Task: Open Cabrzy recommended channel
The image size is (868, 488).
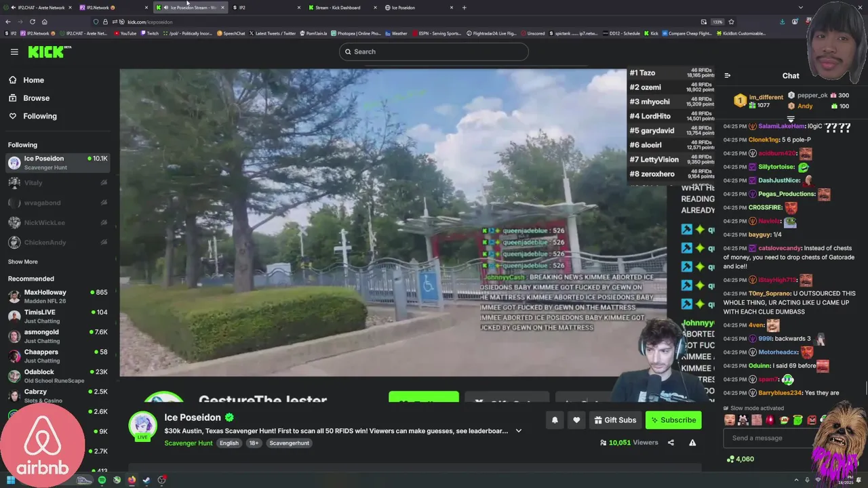Action: tap(58, 396)
